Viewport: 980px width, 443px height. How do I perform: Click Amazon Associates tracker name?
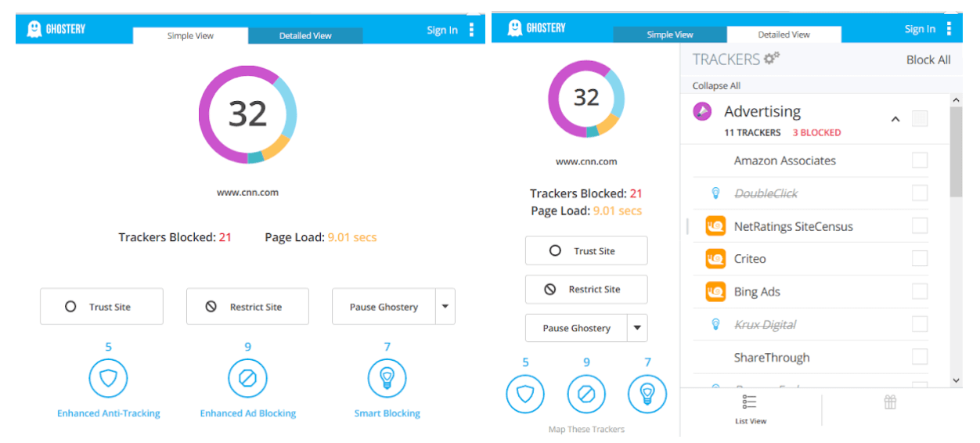point(784,160)
